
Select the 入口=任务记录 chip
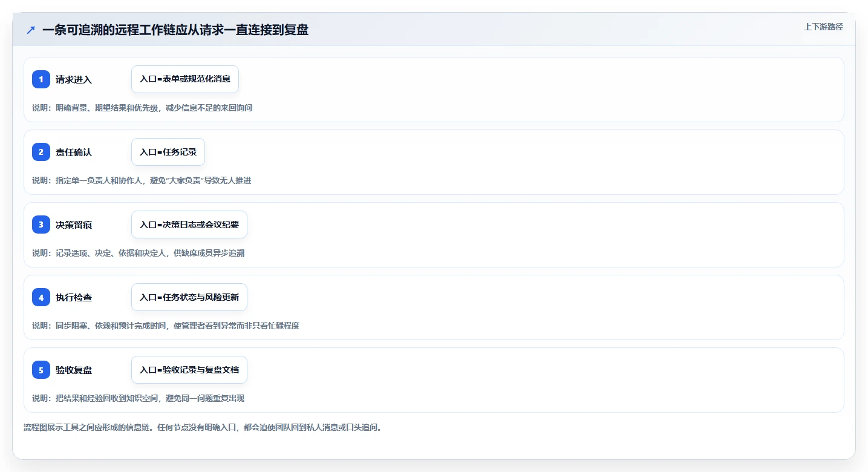[x=168, y=152]
